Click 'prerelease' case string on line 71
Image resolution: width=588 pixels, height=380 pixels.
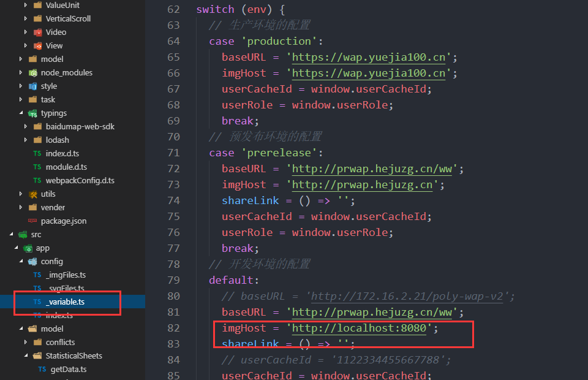(x=279, y=153)
